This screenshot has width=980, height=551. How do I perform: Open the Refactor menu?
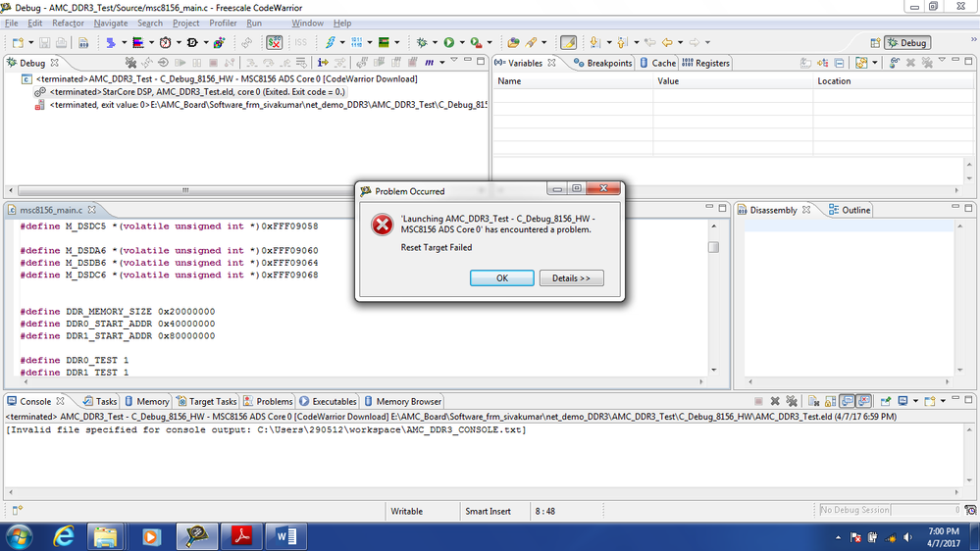coord(68,24)
